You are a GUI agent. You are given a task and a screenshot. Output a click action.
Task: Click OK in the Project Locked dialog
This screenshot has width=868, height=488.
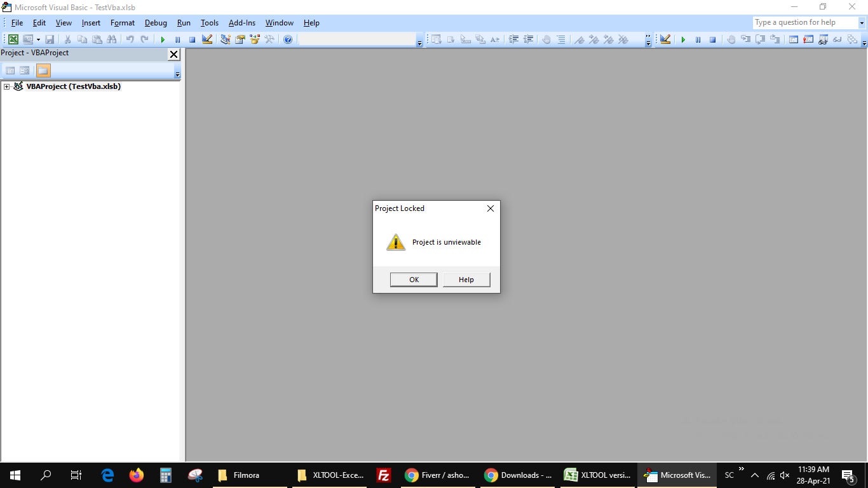coord(414,280)
